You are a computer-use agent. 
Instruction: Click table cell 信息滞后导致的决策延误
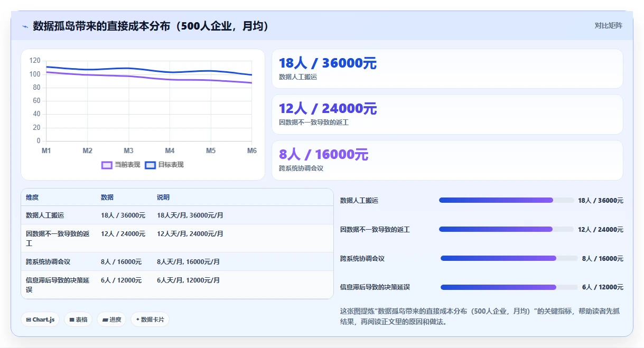(58, 285)
